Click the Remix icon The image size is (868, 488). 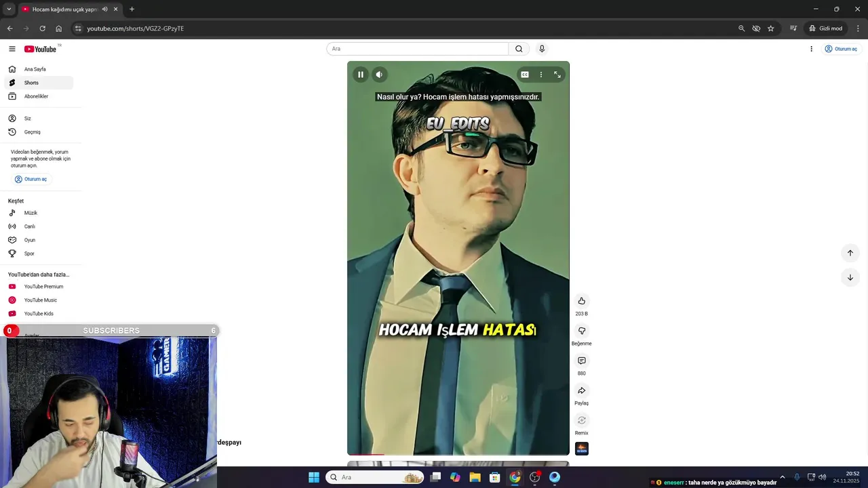pos(581,420)
